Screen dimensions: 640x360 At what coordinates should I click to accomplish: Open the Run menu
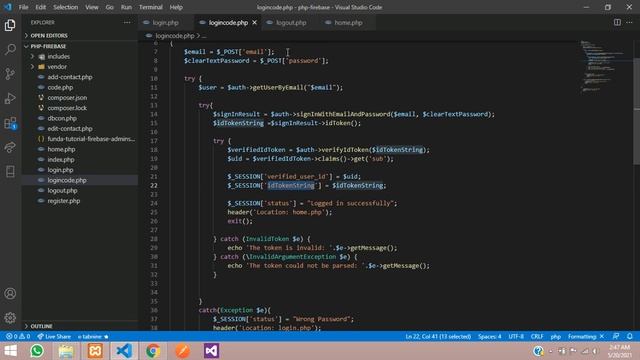126,7
